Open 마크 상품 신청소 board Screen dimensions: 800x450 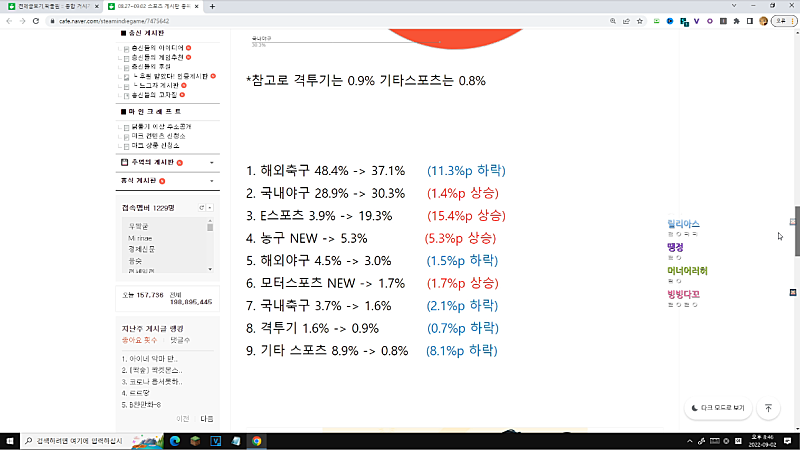(155, 145)
